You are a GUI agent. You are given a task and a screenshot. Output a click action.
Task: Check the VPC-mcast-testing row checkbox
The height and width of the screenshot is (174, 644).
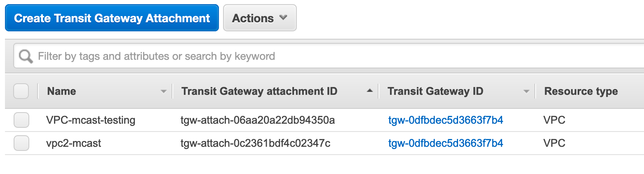[x=21, y=120]
